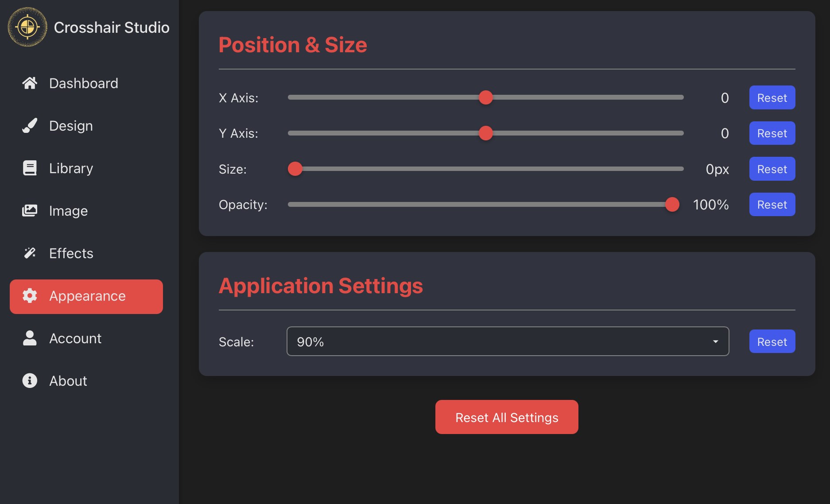The height and width of the screenshot is (504, 830).
Task: Click the Y Axis slider handle
Action: [485, 133]
